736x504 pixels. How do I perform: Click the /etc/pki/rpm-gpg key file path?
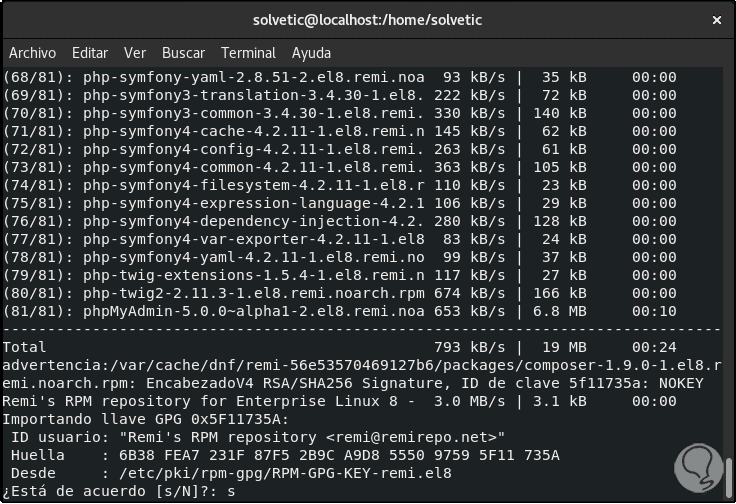282,473
